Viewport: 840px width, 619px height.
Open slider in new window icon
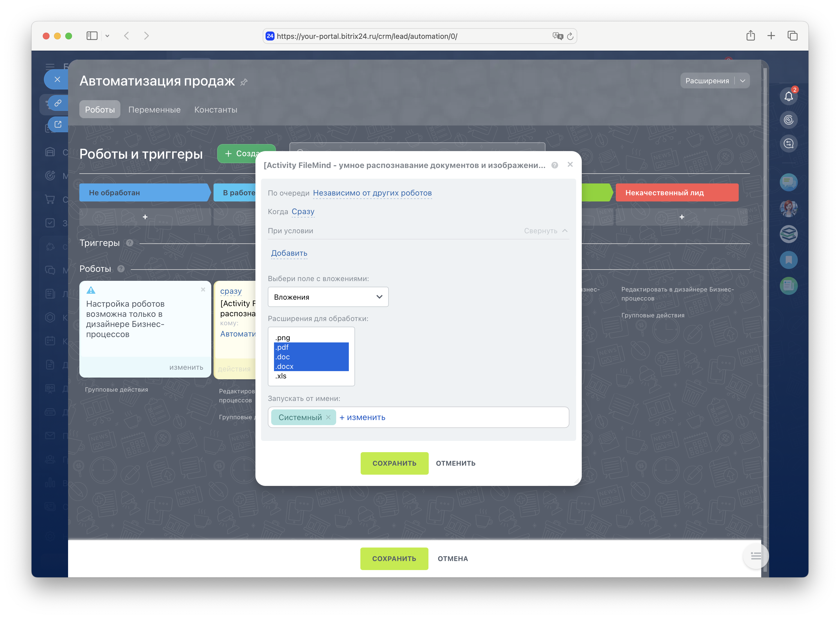(x=58, y=124)
